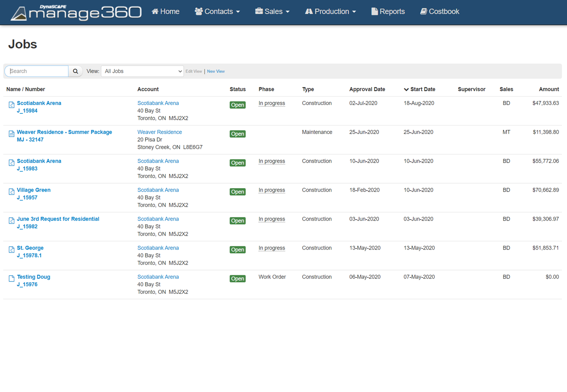Click document icon beside Weaver Residence job
This screenshot has width=567, height=392.
[x=11, y=134]
